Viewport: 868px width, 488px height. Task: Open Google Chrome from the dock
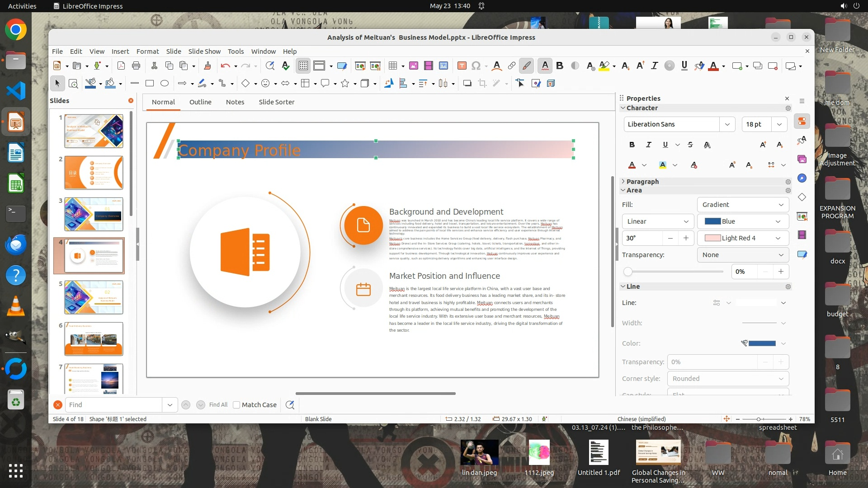[x=16, y=30]
